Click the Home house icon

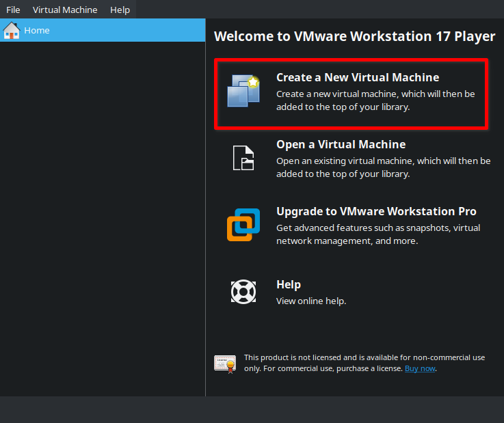12,30
